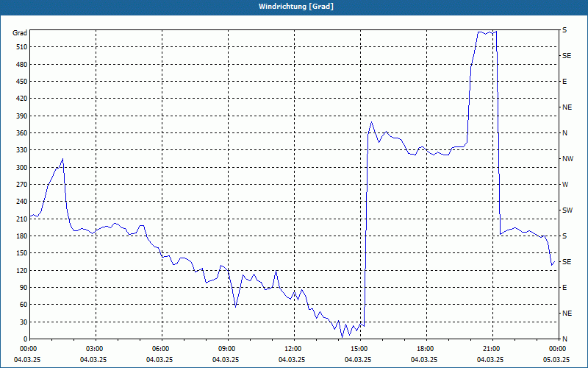The height and width of the screenshot is (368, 588).
Task: Select the 06:00 time axis label
Action: click(x=159, y=349)
